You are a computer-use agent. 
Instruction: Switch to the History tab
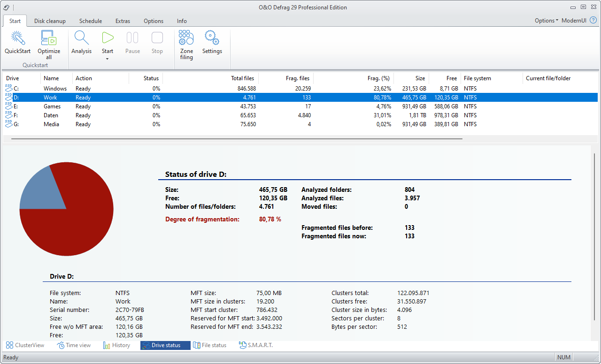116,345
